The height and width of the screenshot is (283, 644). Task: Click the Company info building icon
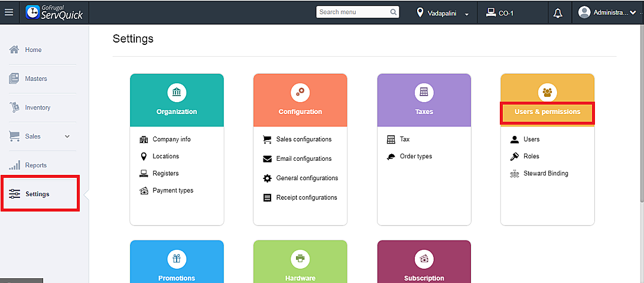(x=144, y=139)
